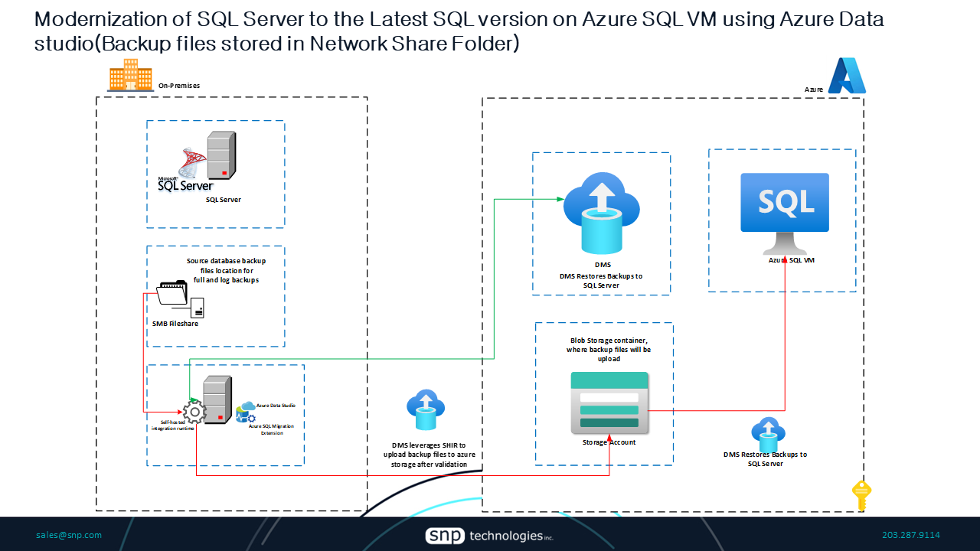
Task: Click the 'SQL Server' caption under server
Action: (224, 200)
